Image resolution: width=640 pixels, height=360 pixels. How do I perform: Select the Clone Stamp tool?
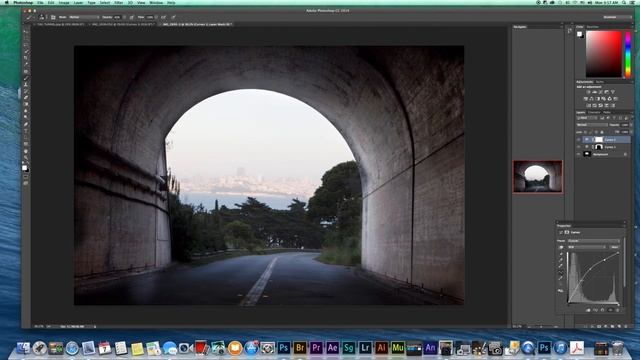[x=26, y=84]
